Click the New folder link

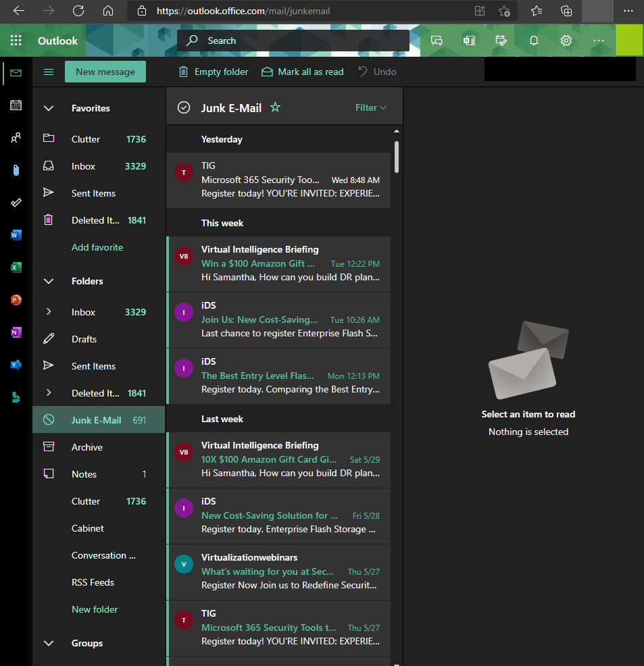coord(95,609)
